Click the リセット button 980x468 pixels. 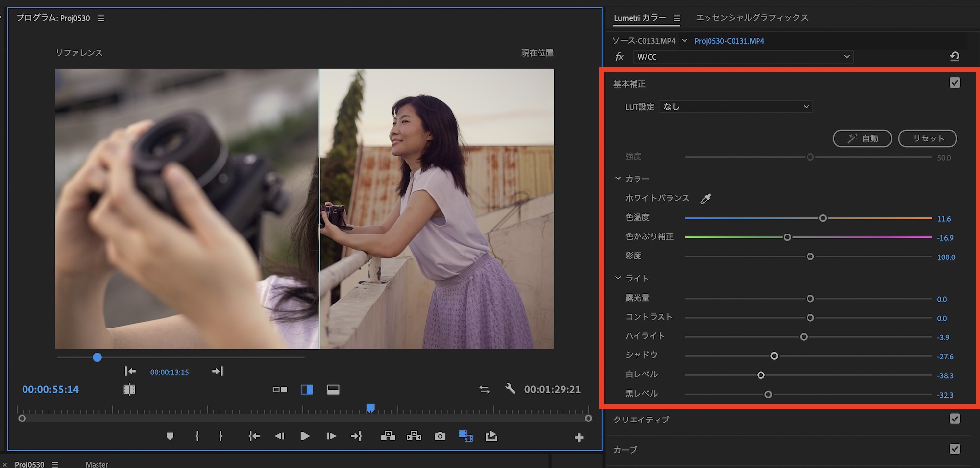tap(927, 139)
